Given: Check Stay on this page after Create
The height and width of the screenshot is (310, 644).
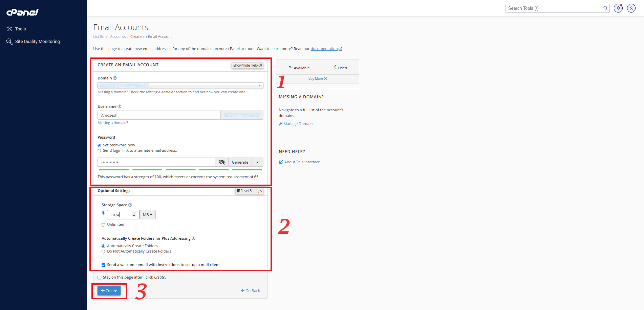Looking at the screenshot, I should pos(100,278).
